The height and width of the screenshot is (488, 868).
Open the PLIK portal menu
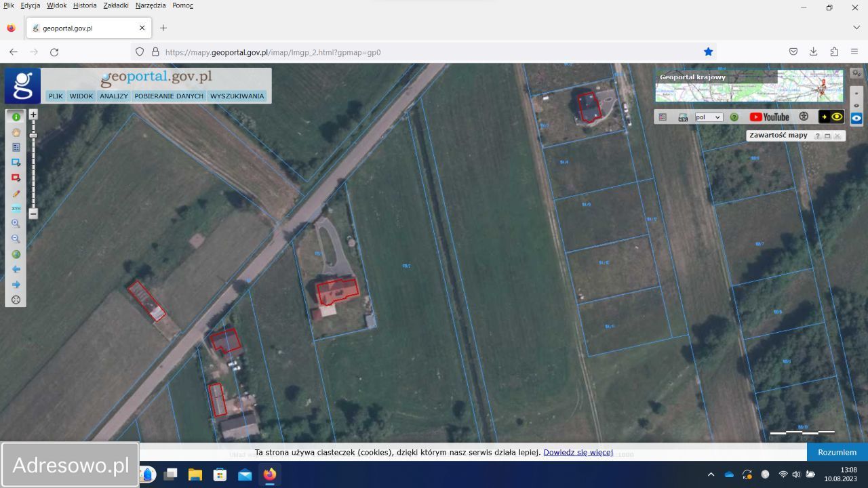(56, 96)
